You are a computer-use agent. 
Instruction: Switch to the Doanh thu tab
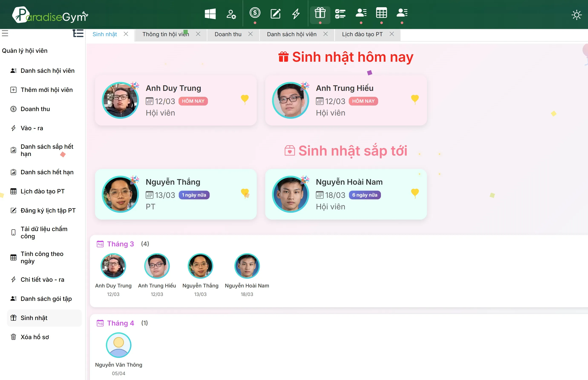click(228, 34)
